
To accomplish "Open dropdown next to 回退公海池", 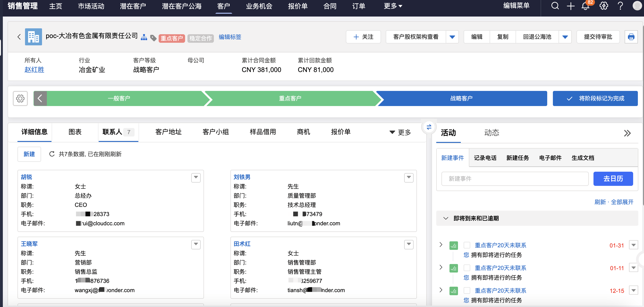I will click(x=565, y=37).
